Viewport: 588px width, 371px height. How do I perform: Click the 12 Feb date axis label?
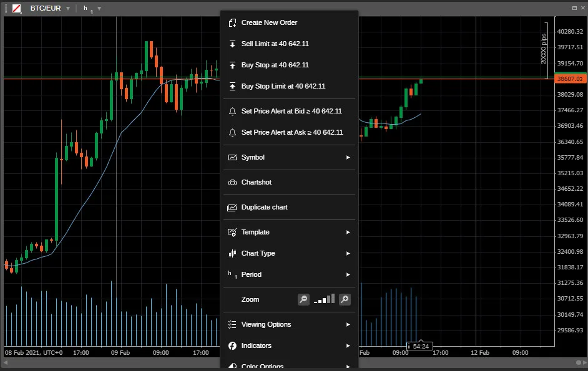coord(480,353)
